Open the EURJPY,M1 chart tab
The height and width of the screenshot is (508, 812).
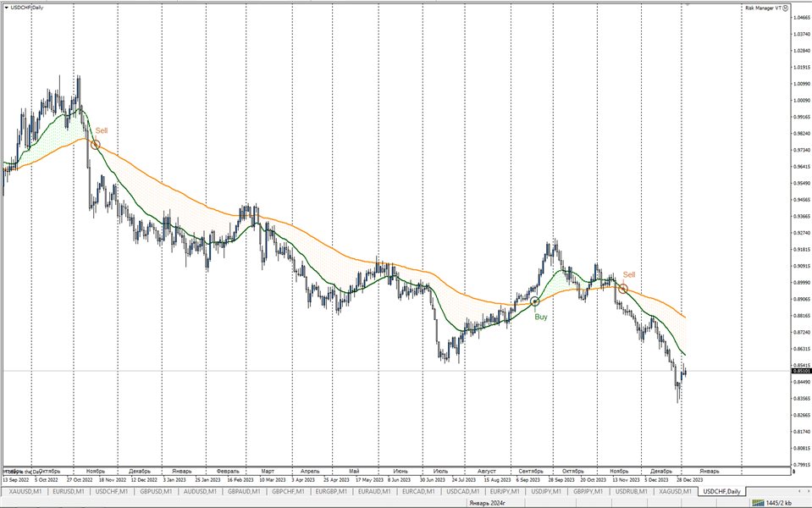pos(505,491)
